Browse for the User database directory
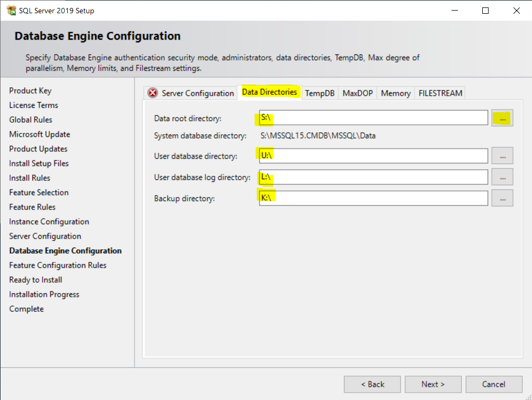This screenshot has height=400, width=532. [x=502, y=156]
